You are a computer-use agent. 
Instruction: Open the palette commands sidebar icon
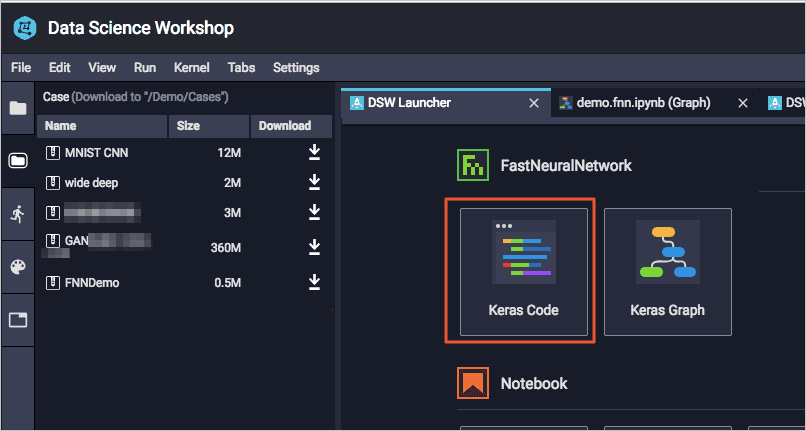pos(18,267)
